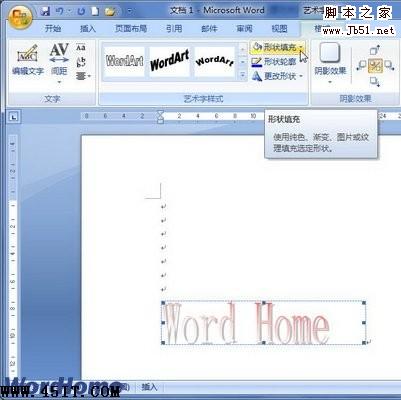
Task: Click the indent marker on horizontal ruler
Action: click(x=160, y=117)
